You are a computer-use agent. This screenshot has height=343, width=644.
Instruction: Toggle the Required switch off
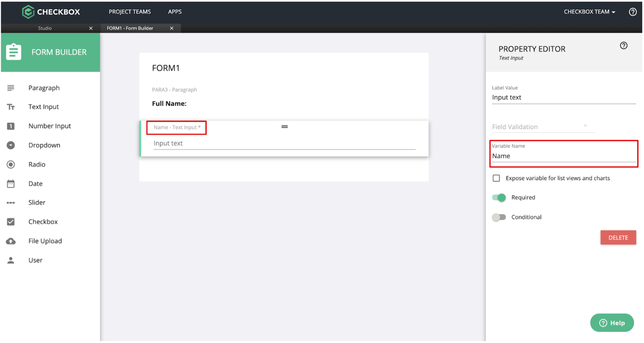499,197
